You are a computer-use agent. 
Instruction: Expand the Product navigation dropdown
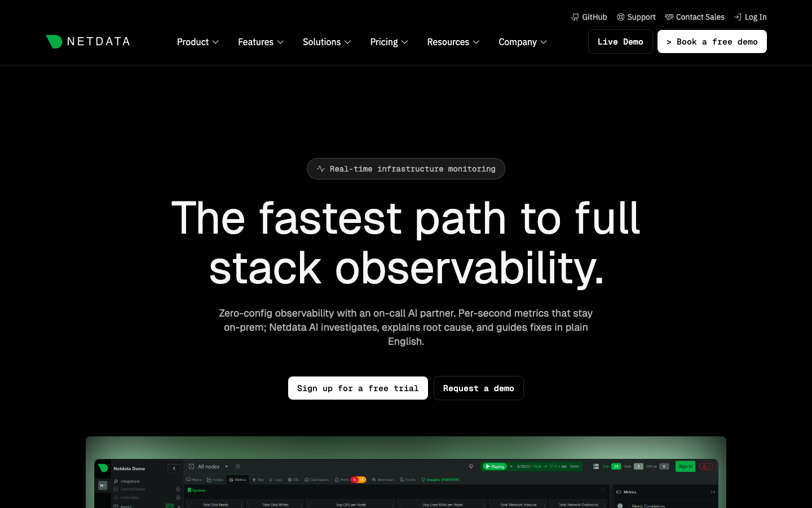(x=198, y=42)
